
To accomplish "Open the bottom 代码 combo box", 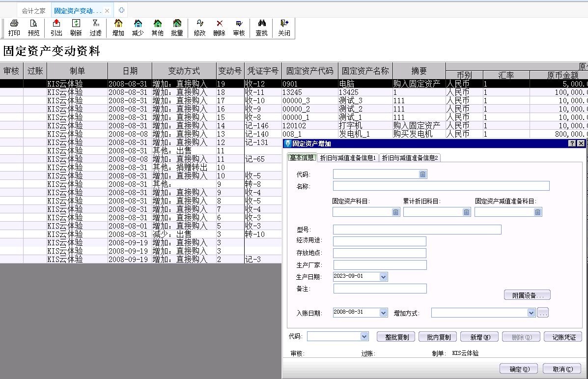I will [364, 337].
